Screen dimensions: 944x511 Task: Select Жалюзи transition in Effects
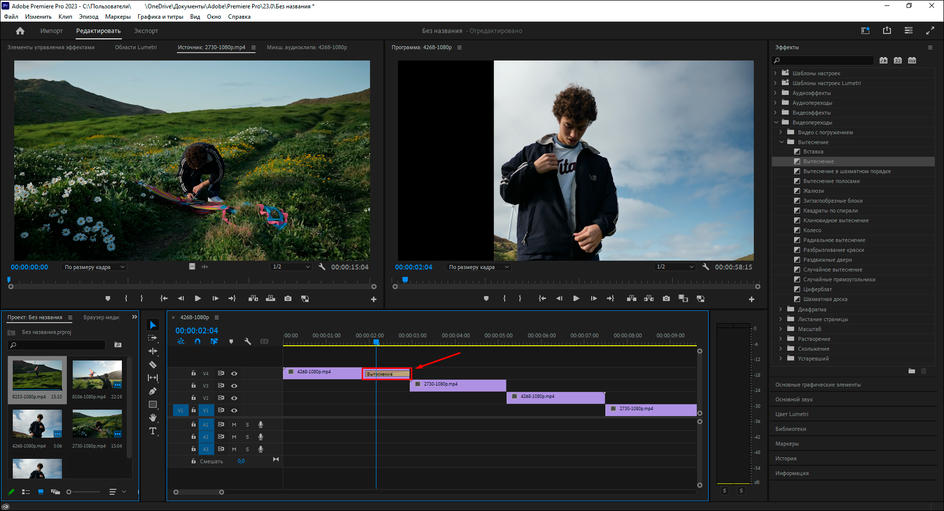[813, 191]
